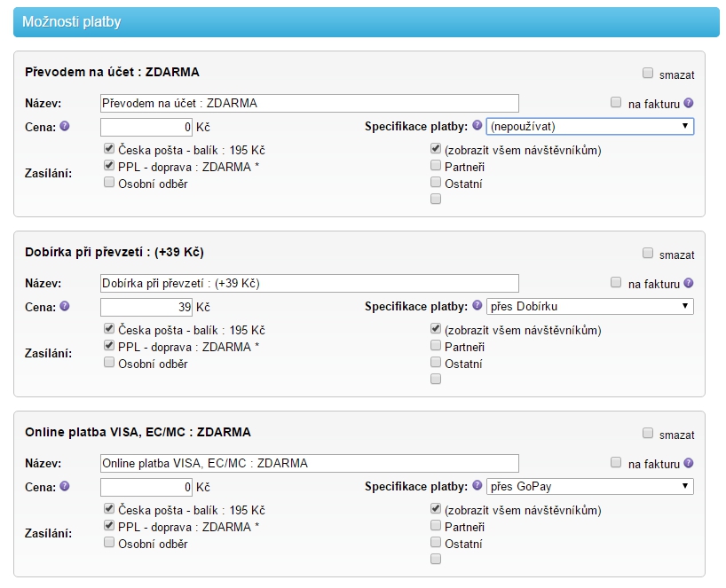Click help icon beside na fakturu in Online platba section

[x=689, y=463]
